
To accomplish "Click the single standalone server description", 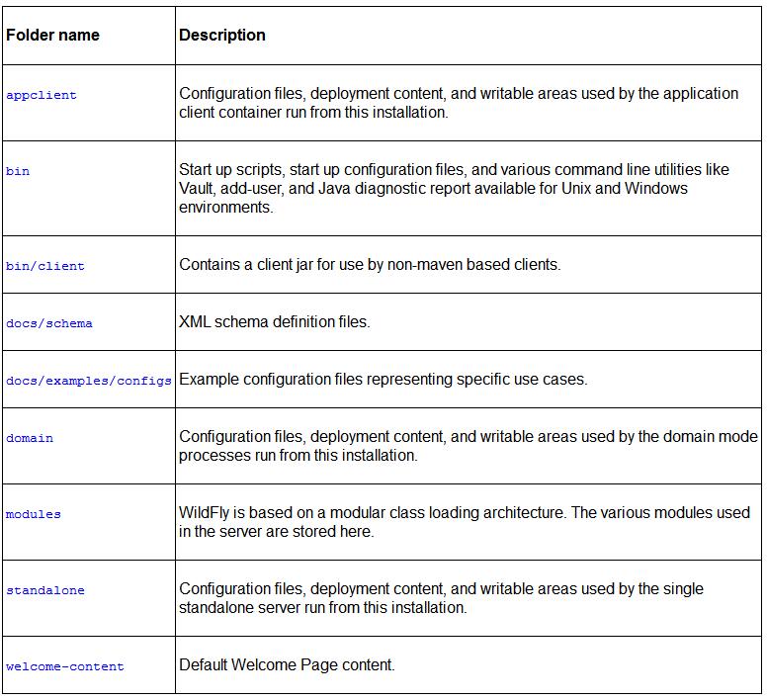I will coord(441,598).
